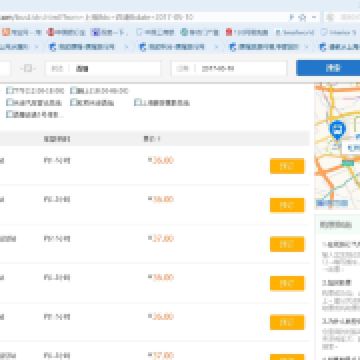
Task: Tick the 18:00-06:00 evening departure checkbox
Action: point(74,91)
